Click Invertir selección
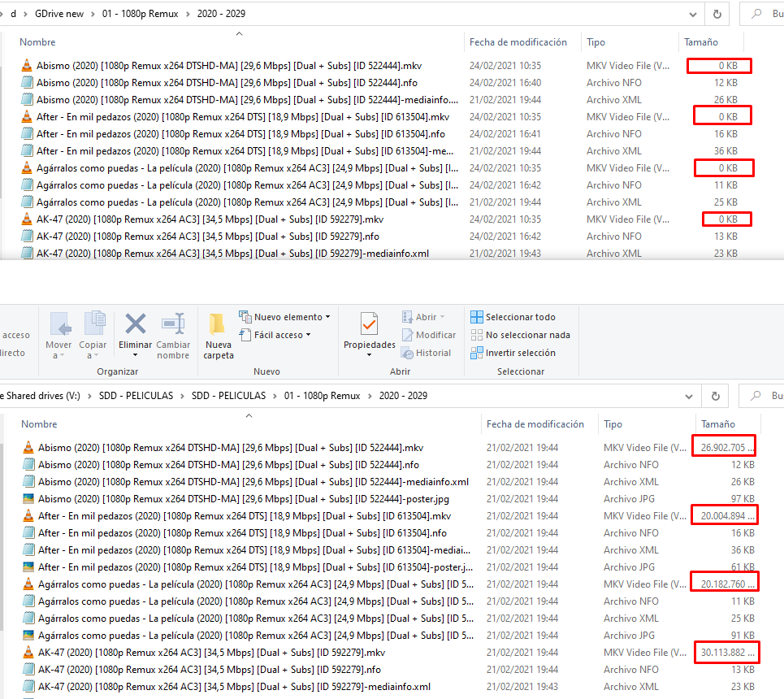 click(513, 353)
